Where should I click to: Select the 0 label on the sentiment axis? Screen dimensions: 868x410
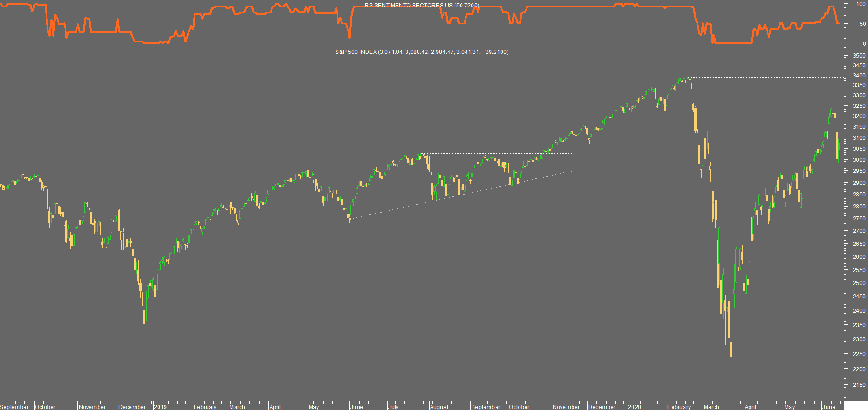864,43
